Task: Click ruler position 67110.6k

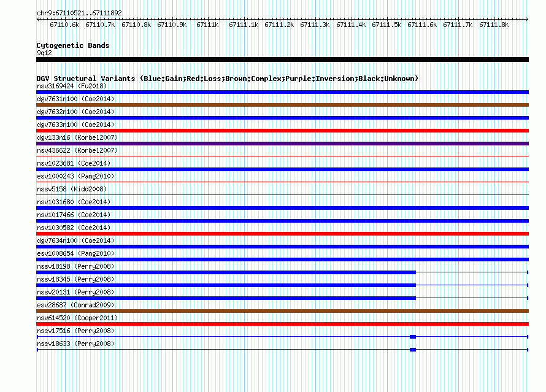Action: (x=64, y=25)
